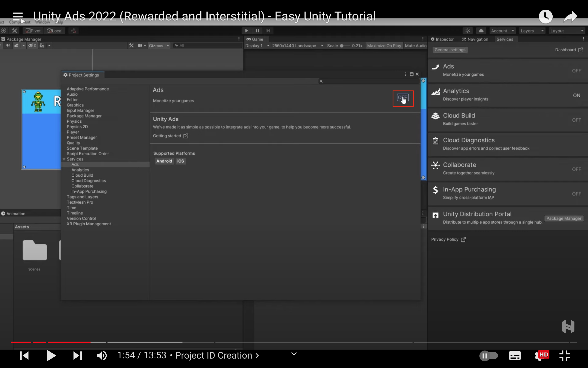The image size is (588, 368).
Task: Open the Privacy Policy link
Action: (448, 239)
